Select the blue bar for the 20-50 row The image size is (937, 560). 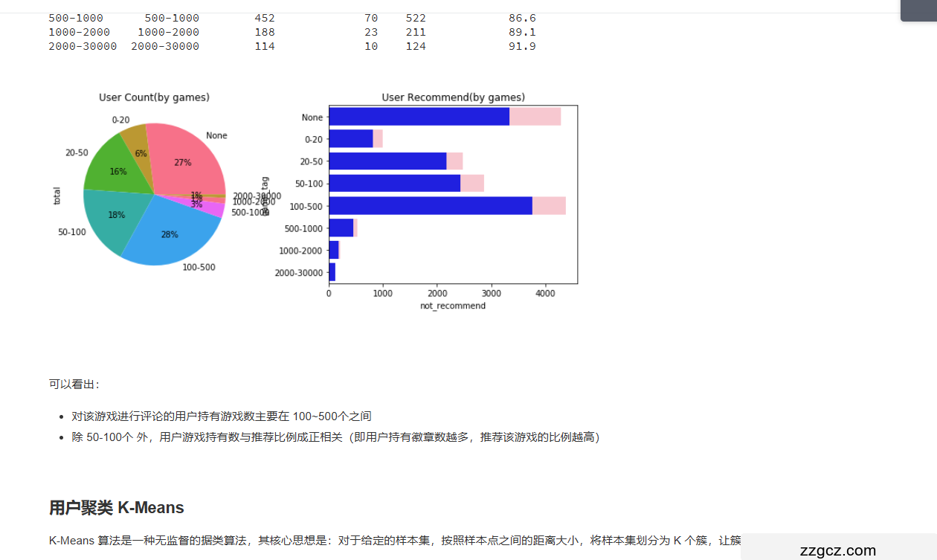[387, 161]
